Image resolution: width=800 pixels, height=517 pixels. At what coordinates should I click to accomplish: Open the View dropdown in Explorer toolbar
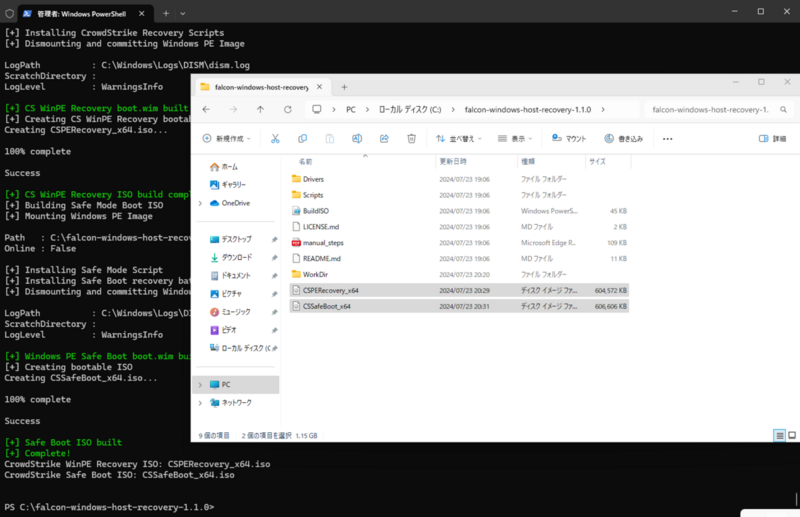(515, 138)
